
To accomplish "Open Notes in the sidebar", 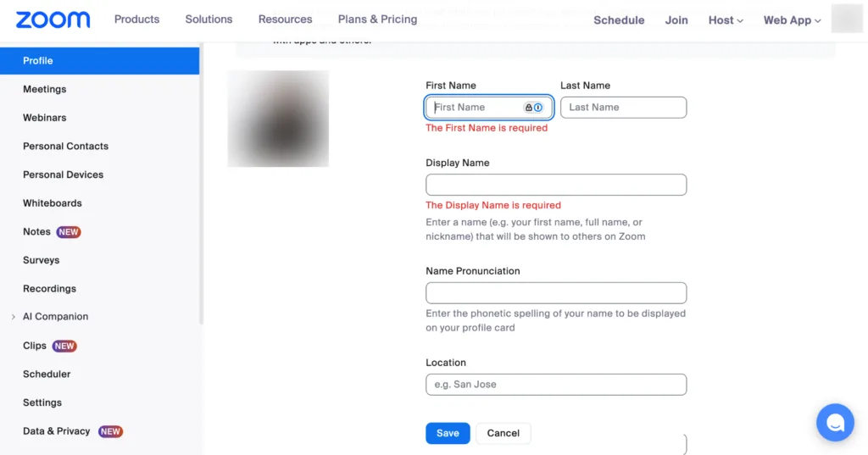I will click(x=36, y=232).
